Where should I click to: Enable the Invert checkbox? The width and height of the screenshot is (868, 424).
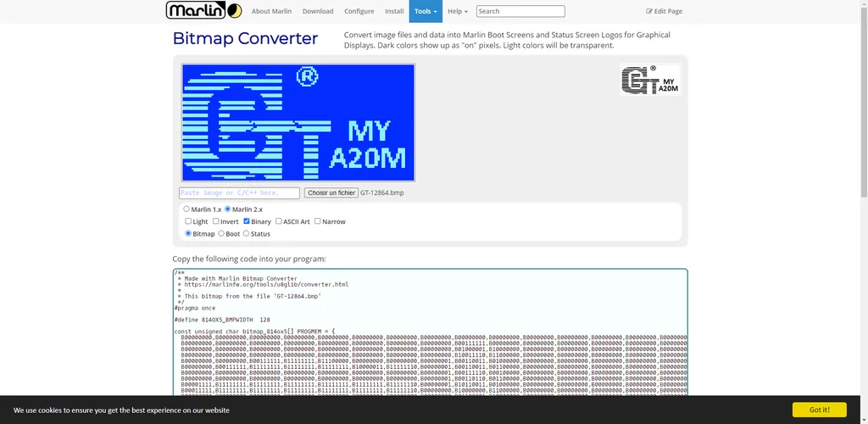pyautogui.click(x=216, y=221)
